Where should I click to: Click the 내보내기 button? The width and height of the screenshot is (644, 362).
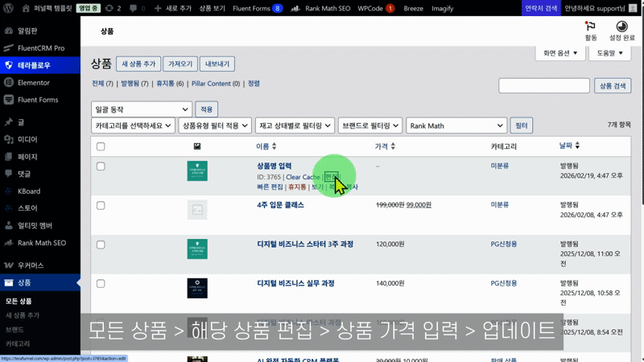(217, 64)
